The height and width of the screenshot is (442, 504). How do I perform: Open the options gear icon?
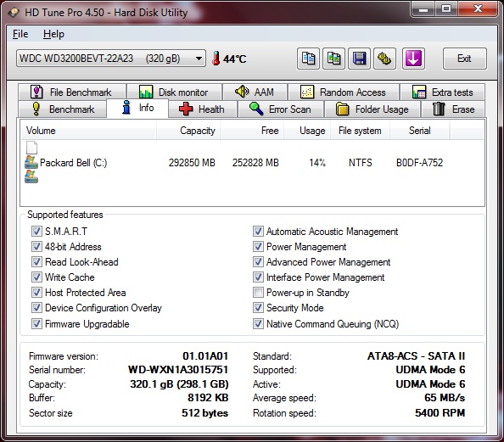pos(384,59)
